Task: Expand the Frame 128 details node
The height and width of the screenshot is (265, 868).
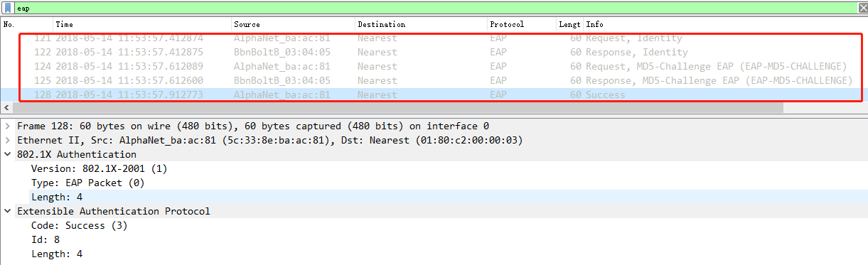Action: [7, 126]
